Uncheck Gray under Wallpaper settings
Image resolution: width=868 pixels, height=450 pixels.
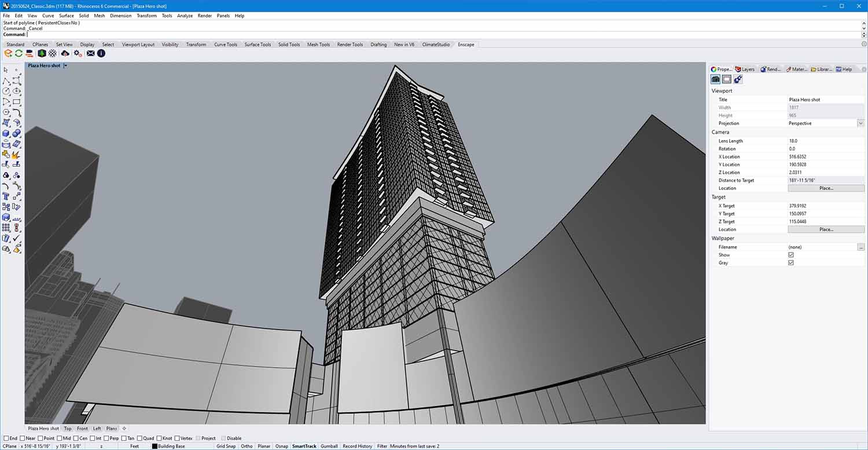point(791,262)
